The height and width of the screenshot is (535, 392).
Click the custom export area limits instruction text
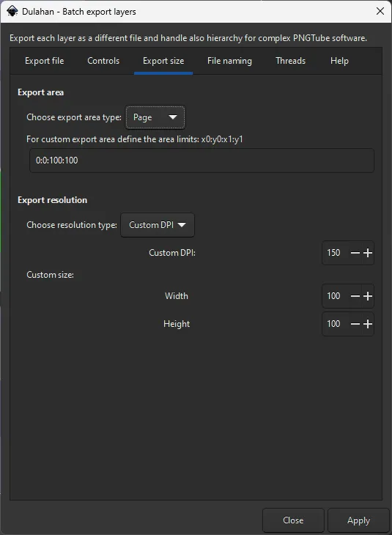coord(135,139)
